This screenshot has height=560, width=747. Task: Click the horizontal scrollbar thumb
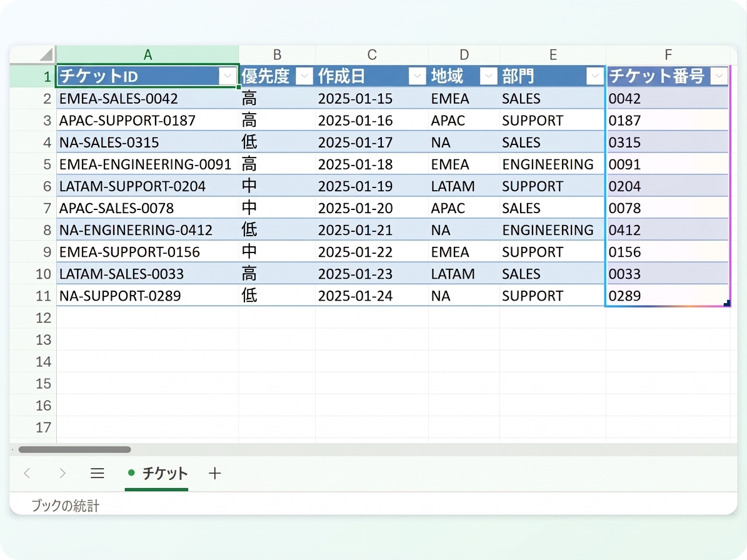click(74, 449)
